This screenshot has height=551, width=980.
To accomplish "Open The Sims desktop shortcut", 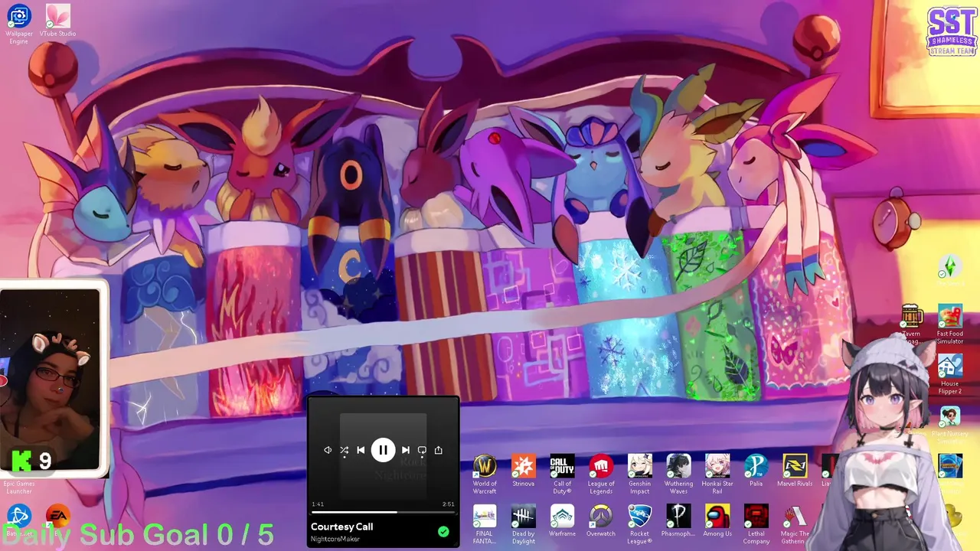I will coord(950,271).
